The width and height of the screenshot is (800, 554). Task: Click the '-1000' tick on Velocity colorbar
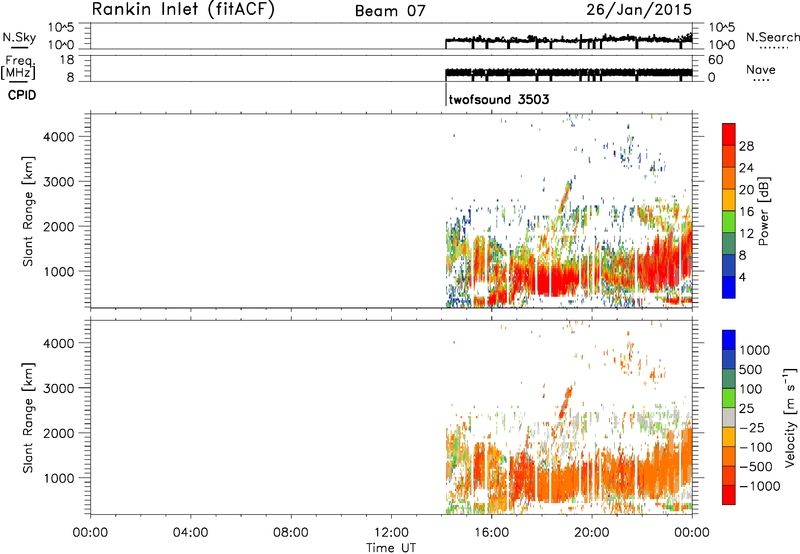pos(760,486)
